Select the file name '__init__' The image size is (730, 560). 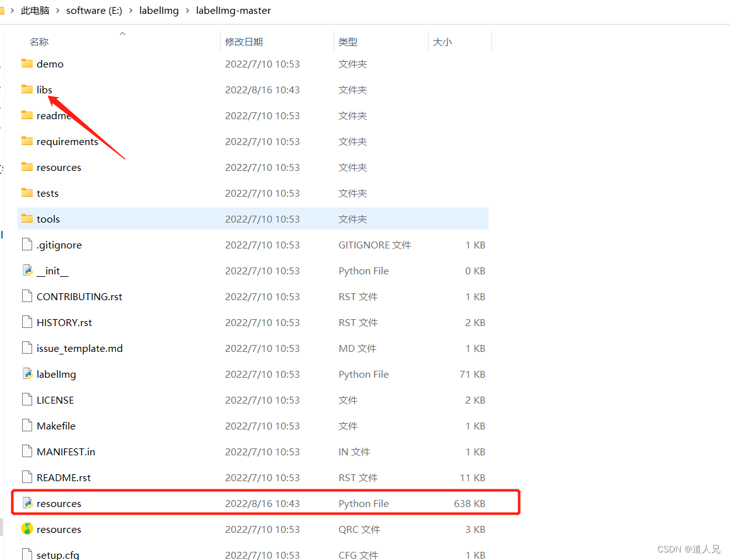coord(52,271)
